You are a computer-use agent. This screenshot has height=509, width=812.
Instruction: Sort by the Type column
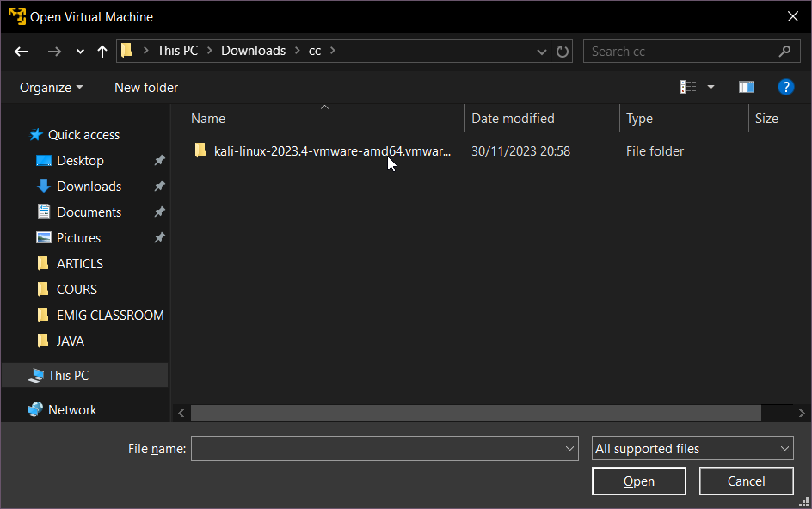pos(640,119)
